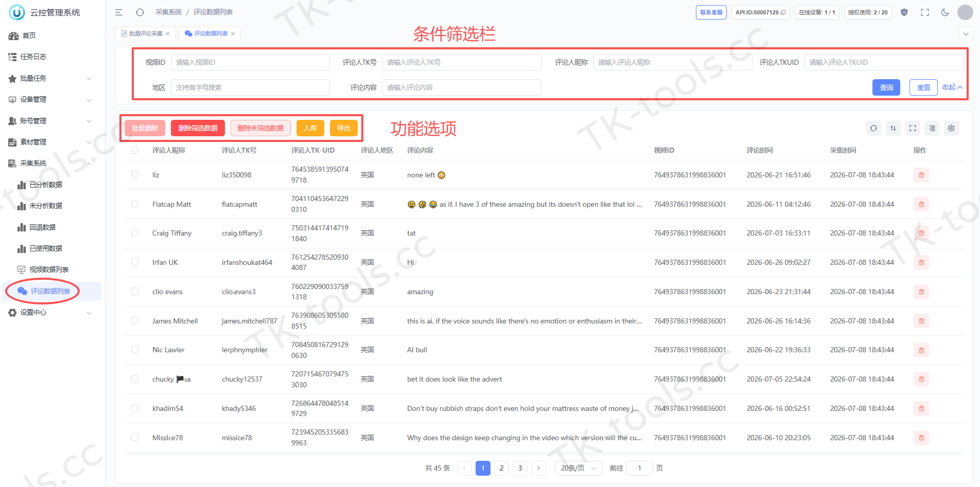Screen dimensions: 980x487
Task: Open the 20条/页 page size dropdown
Action: [x=579, y=468]
